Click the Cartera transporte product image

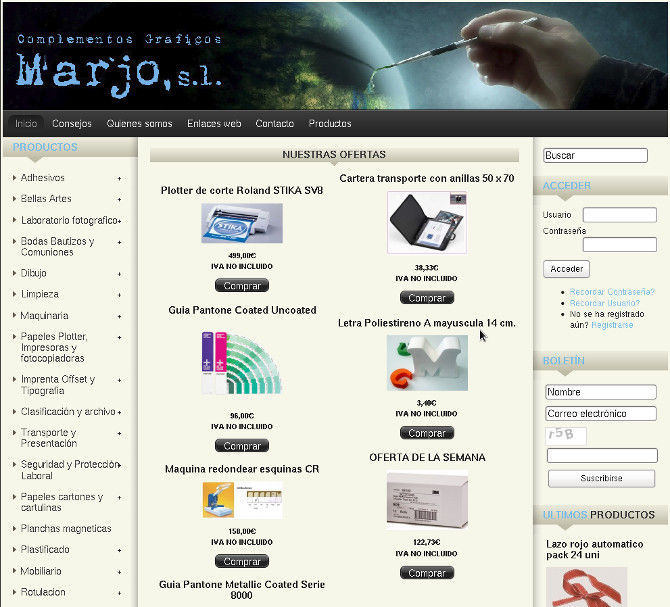point(426,222)
